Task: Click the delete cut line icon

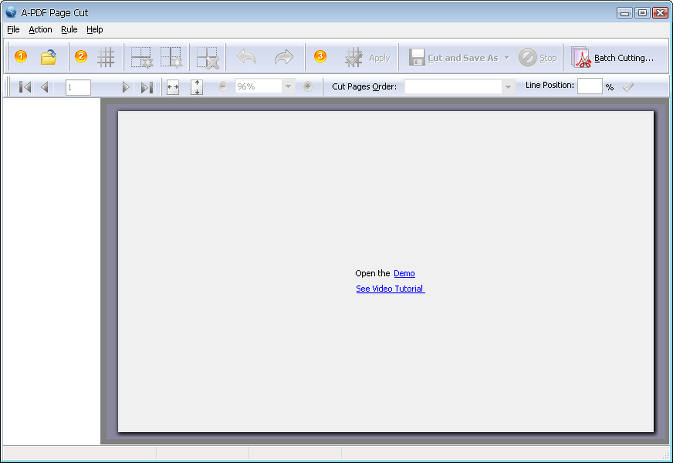Action: click(208, 58)
